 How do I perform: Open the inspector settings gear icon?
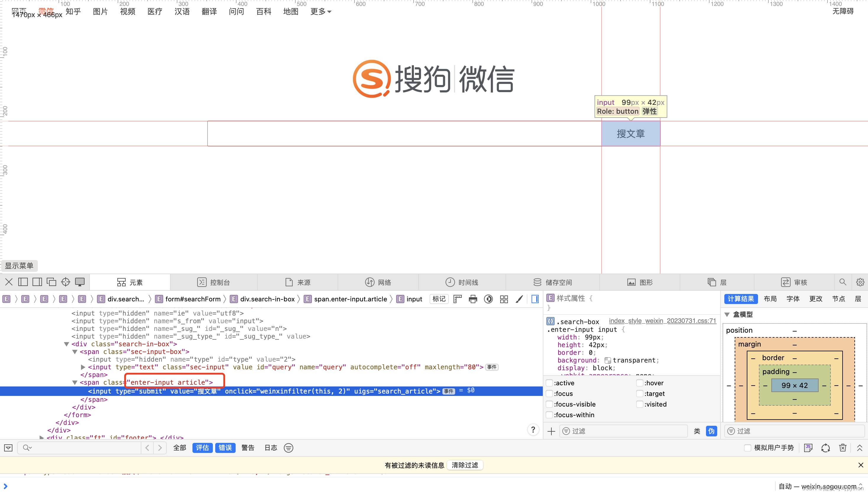point(860,282)
